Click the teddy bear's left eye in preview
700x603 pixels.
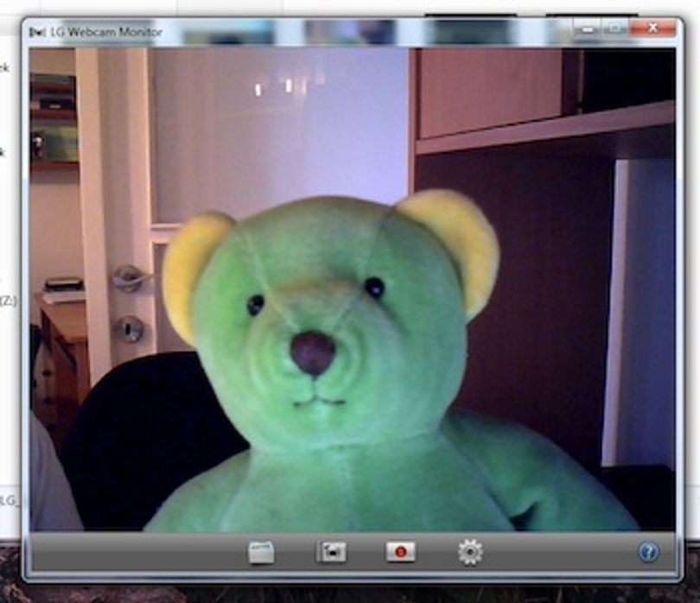click(x=255, y=304)
